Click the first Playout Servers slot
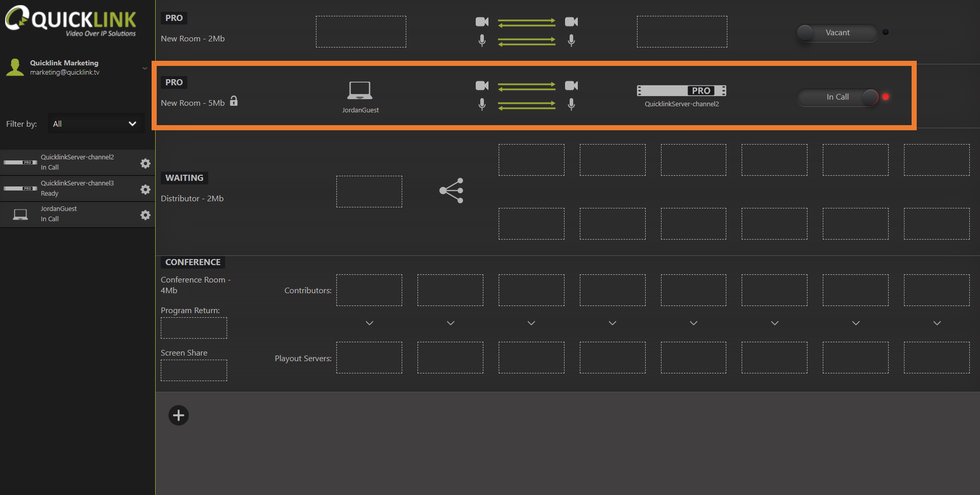Image resolution: width=980 pixels, height=495 pixels. tap(369, 358)
